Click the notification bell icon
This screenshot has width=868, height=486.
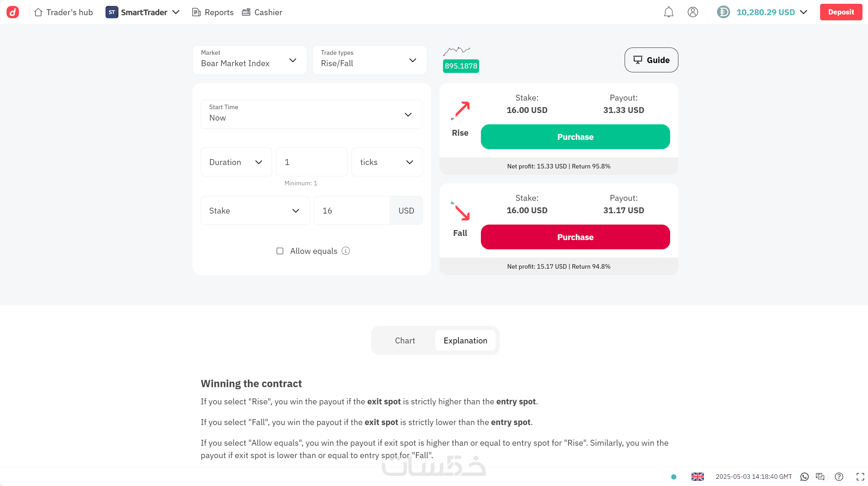click(668, 12)
